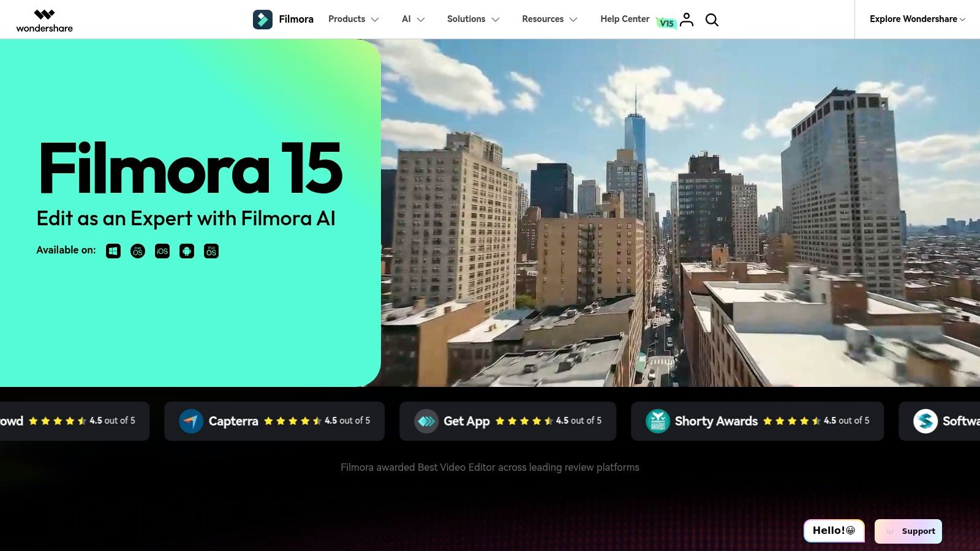
Task: Click the Capterra star rating
Action: [293, 421]
